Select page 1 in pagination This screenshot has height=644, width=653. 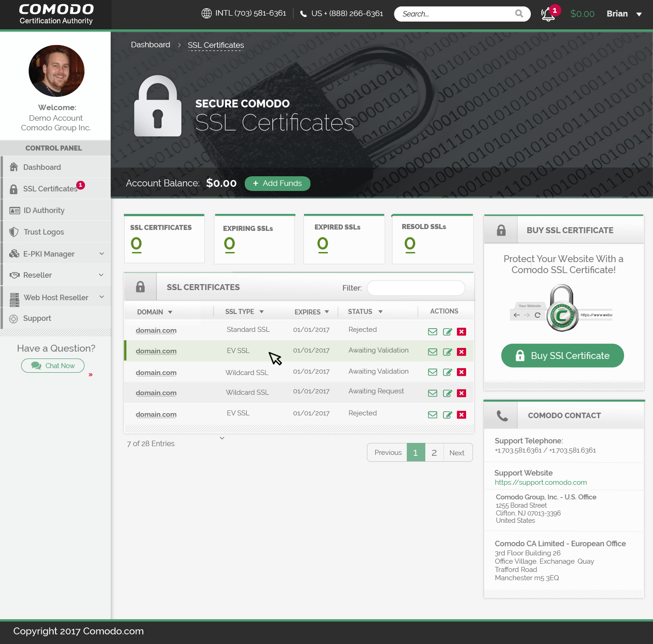(x=416, y=453)
